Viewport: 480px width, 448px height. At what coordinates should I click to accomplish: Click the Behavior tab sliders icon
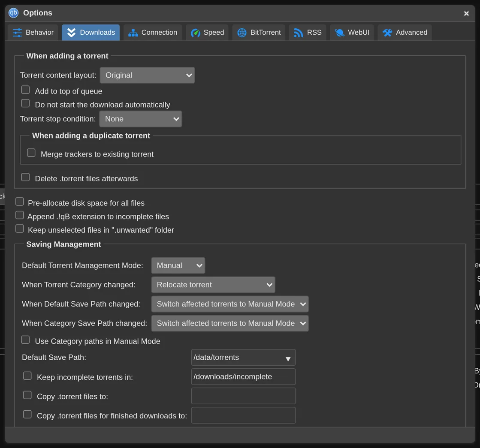18,33
